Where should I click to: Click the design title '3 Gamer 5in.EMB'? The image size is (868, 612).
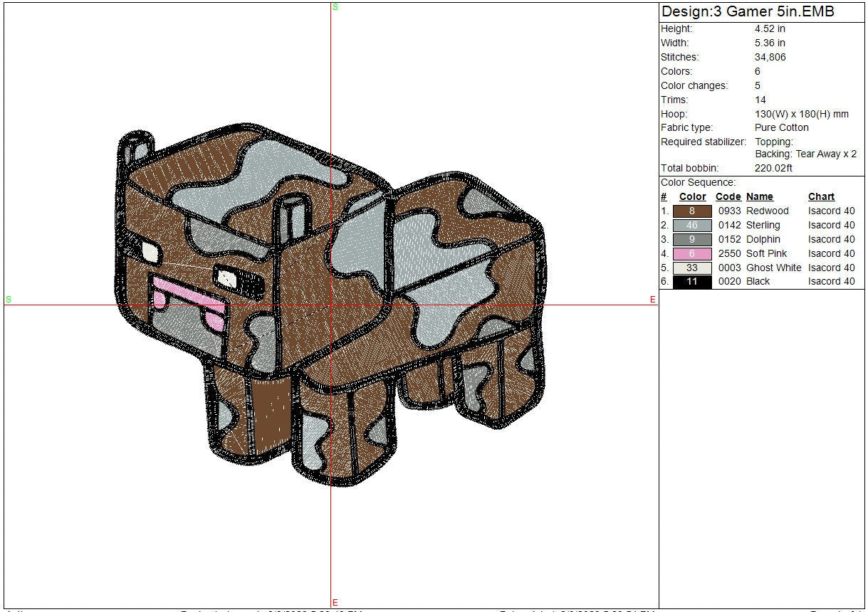[748, 12]
